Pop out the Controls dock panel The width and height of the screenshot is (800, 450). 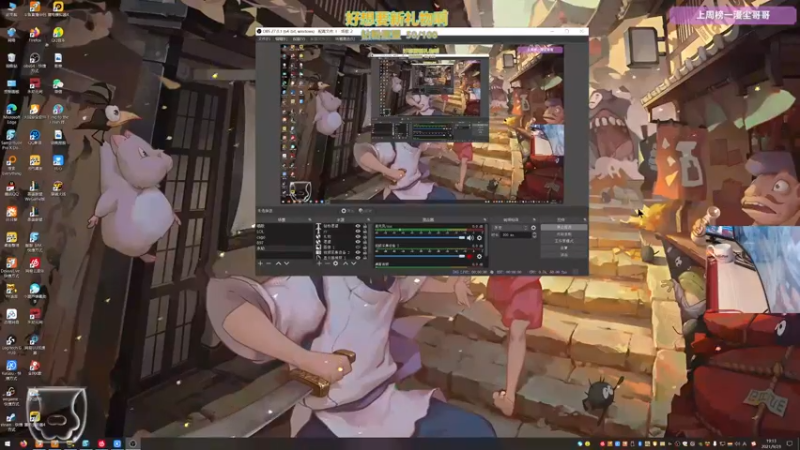pyautogui.click(x=585, y=219)
